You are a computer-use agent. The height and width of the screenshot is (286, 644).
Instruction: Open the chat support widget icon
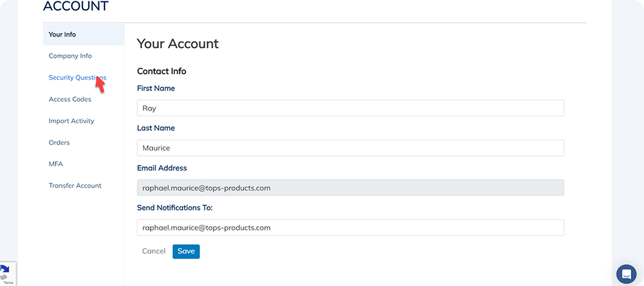click(626, 274)
